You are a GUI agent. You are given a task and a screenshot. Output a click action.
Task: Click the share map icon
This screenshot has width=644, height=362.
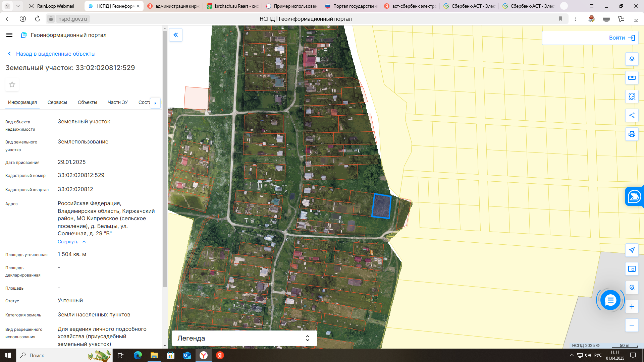click(x=632, y=115)
